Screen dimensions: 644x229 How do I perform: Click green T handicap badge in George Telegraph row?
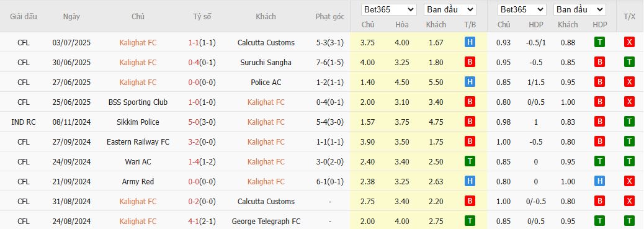tap(600, 221)
